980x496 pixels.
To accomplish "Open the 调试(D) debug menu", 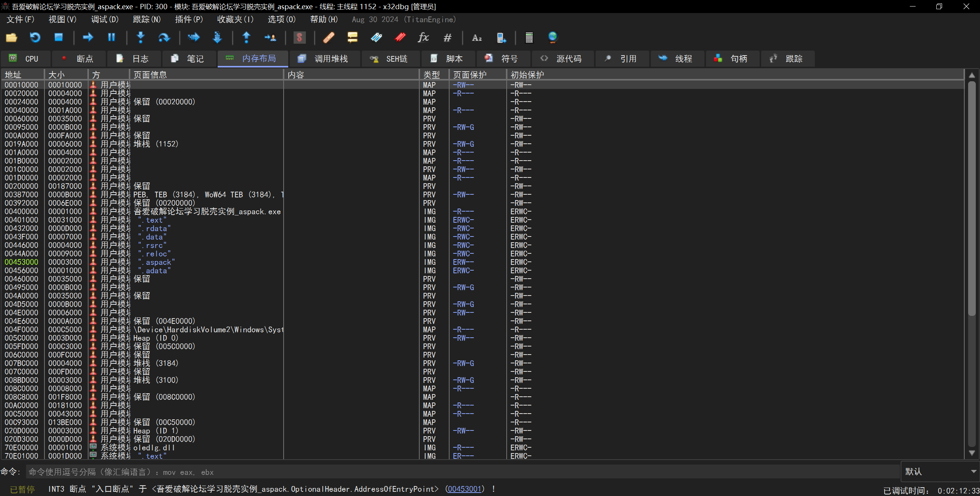I will point(105,19).
